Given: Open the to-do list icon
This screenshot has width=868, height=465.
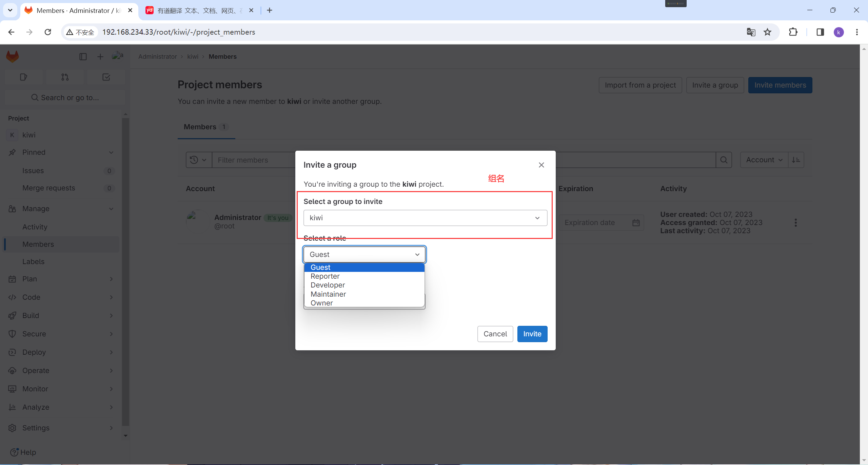Looking at the screenshot, I should (x=106, y=77).
